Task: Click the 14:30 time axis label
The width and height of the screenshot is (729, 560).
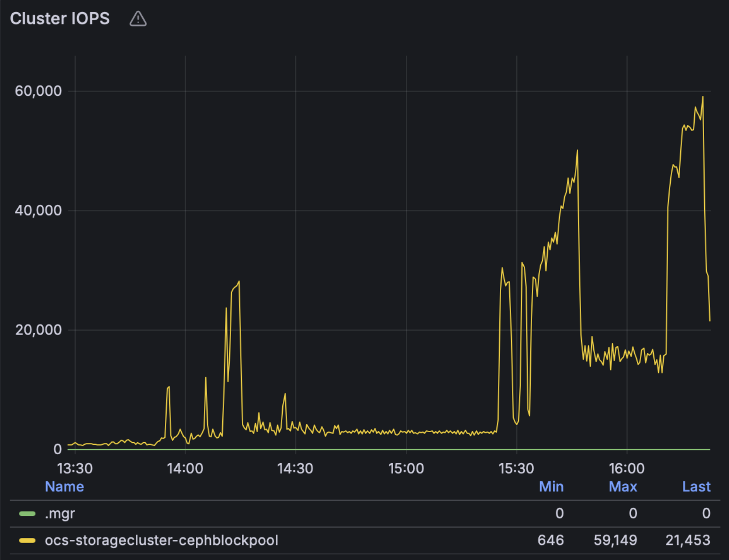Action: (295, 468)
